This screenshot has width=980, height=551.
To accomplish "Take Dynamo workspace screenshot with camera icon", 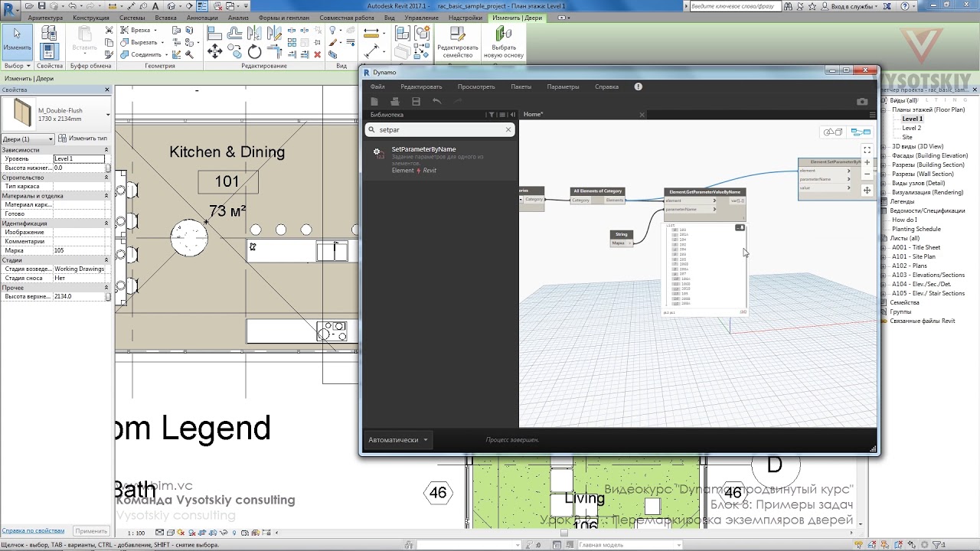I will tap(862, 101).
